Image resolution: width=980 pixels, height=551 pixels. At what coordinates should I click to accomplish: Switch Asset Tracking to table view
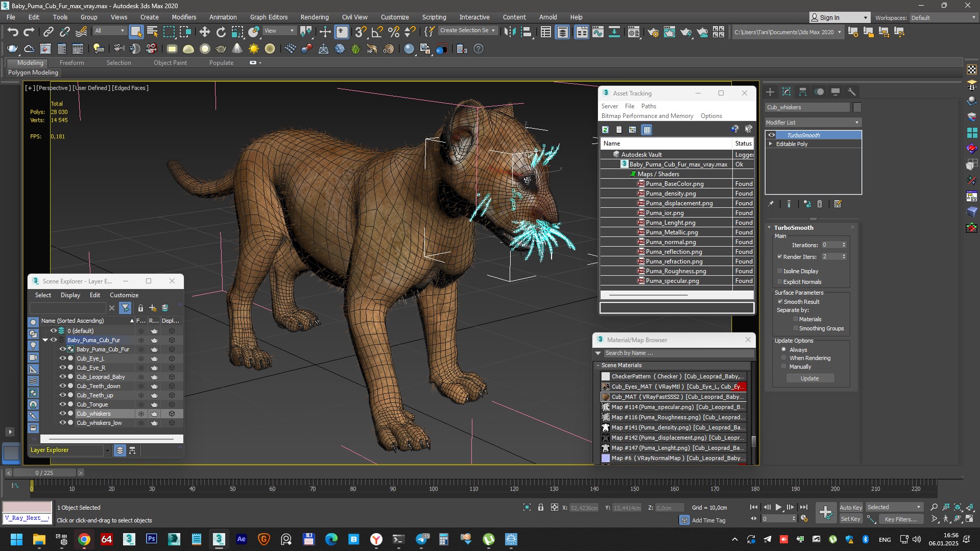[647, 130]
